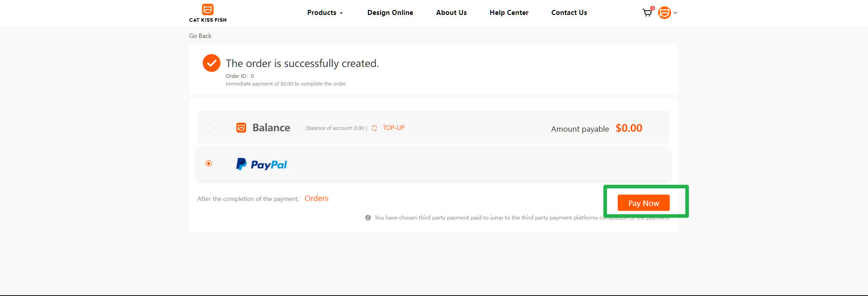
Task: Click the orange success checkmark icon
Action: [x=211, y=63]
